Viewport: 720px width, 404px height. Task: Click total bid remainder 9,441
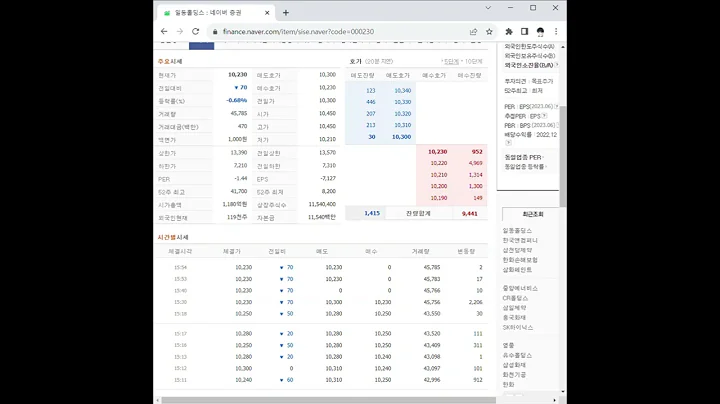[469, 213]
